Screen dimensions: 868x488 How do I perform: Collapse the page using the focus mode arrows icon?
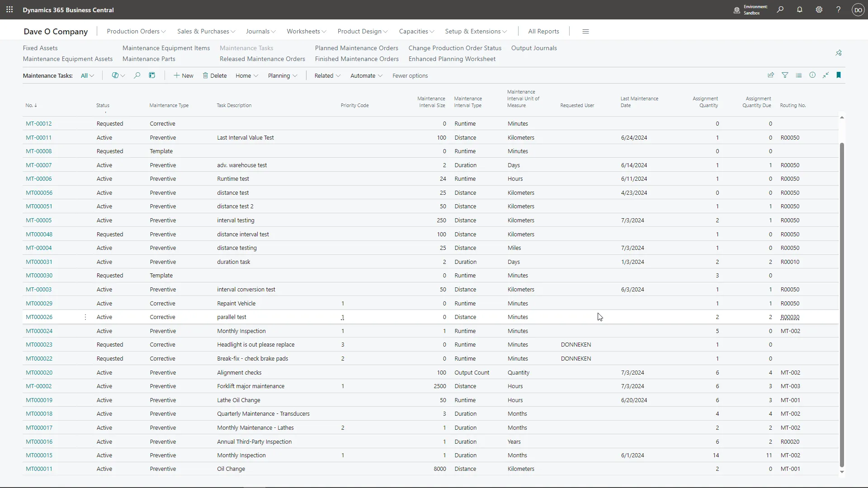pyautogui.click(x=826, y=75)
